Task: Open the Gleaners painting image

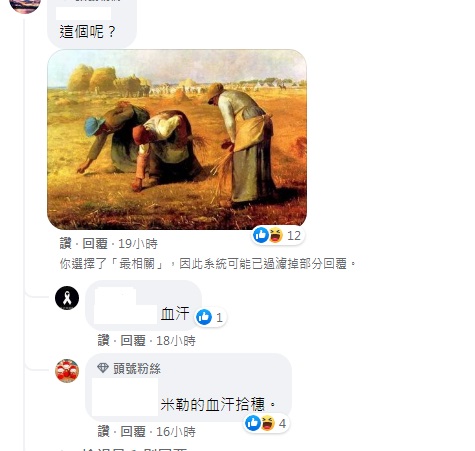Action: [177, 139]
